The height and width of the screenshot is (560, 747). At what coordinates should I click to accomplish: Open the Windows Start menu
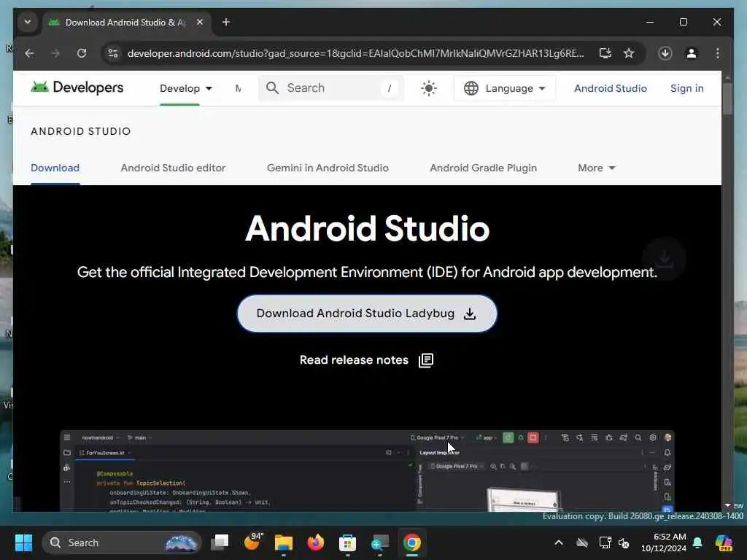click(23, 542)
